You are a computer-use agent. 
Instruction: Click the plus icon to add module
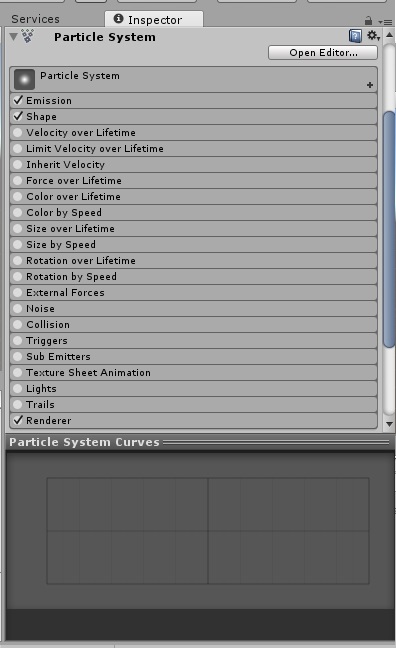pos(370,85)
